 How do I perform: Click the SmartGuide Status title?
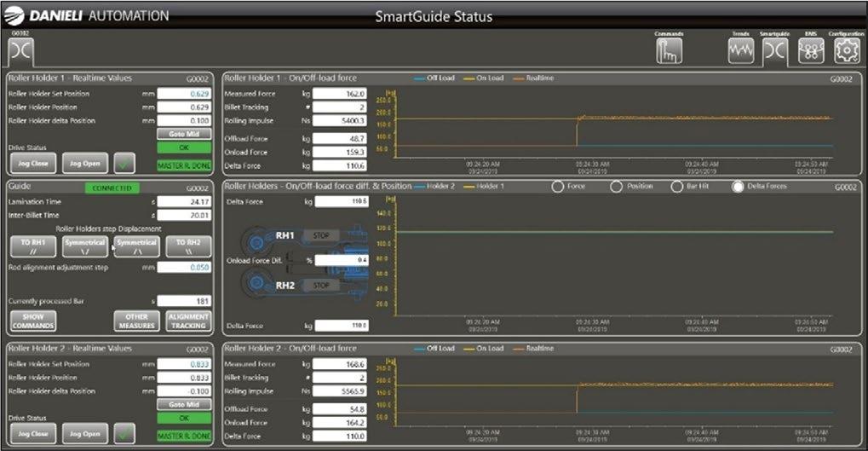coord(434,16)
